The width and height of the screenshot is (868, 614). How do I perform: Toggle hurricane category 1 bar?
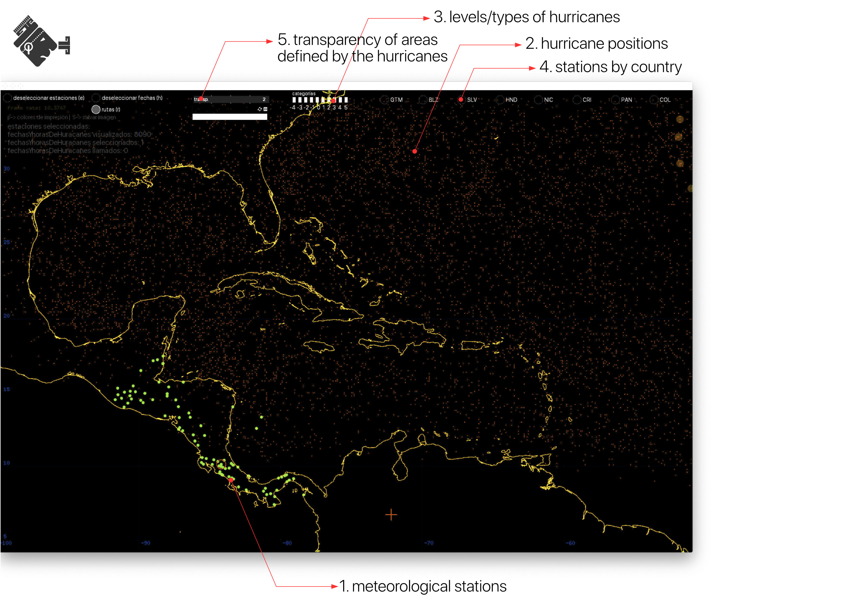click(323, 100)
